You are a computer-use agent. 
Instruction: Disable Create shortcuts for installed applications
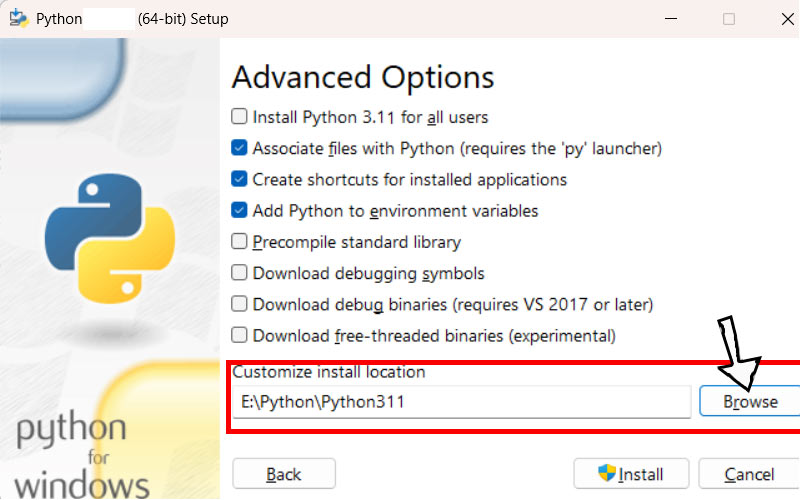coord(240,179)
